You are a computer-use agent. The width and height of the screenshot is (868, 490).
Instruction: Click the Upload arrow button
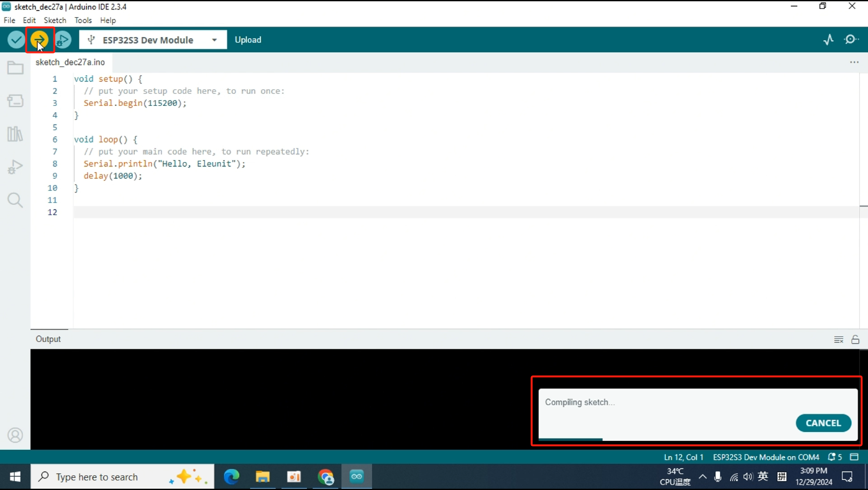coord(40,40)
